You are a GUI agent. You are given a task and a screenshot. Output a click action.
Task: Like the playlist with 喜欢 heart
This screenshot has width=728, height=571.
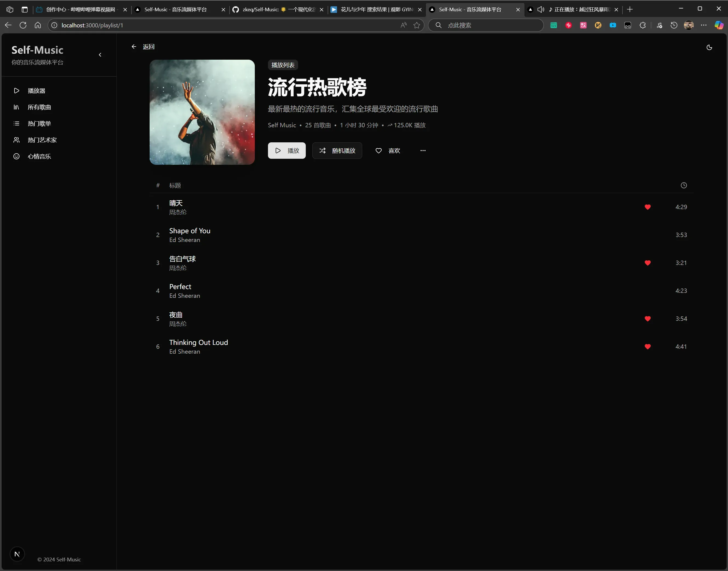387,151
